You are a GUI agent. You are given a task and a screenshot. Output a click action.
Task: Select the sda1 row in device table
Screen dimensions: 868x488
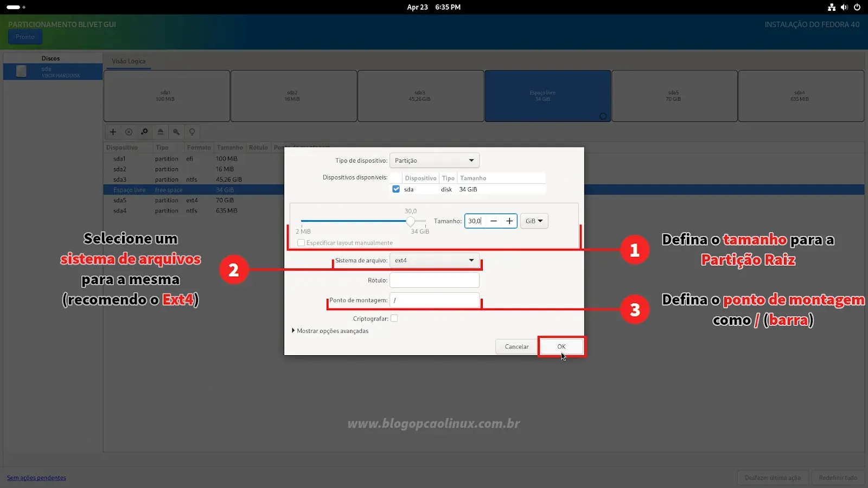coord(194,159)
